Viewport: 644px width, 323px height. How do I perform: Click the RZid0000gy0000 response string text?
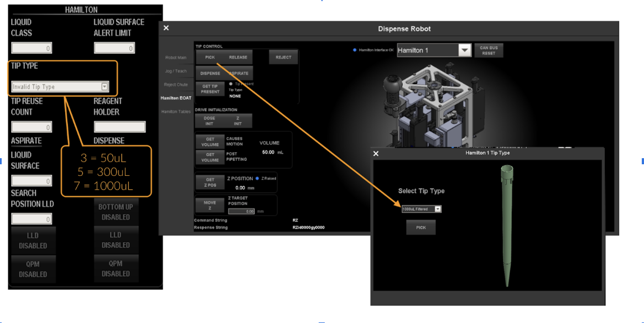click(309, 227)
